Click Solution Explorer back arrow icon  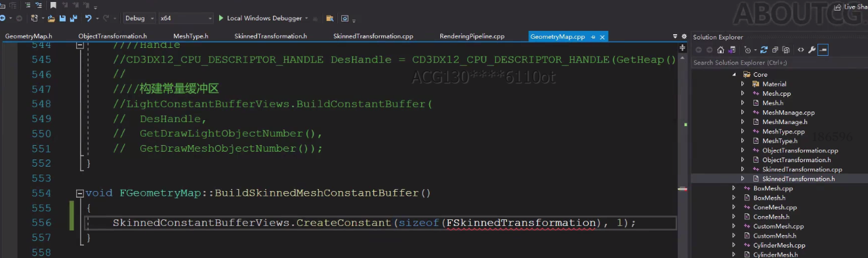(699, 50)
